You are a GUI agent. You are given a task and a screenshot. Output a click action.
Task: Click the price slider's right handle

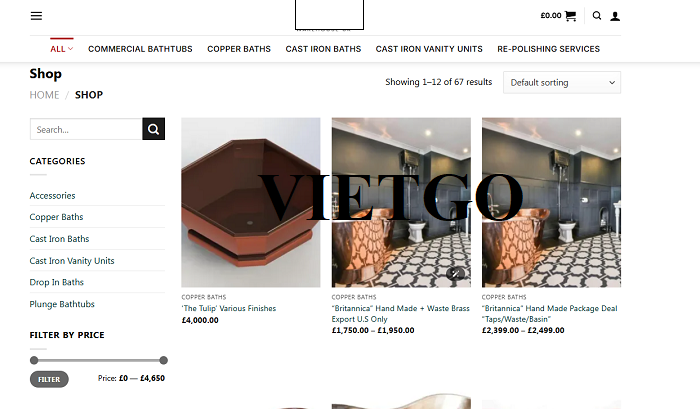(163, 360)
